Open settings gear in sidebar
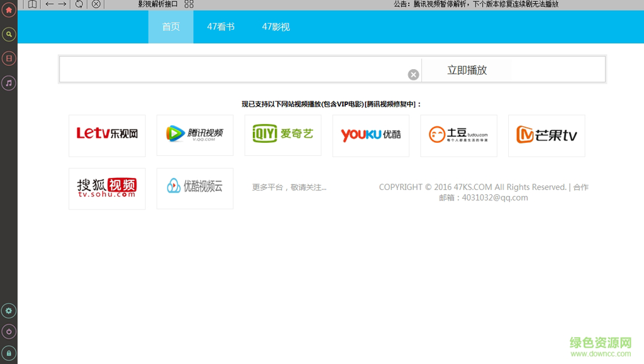 coord(9,311)
